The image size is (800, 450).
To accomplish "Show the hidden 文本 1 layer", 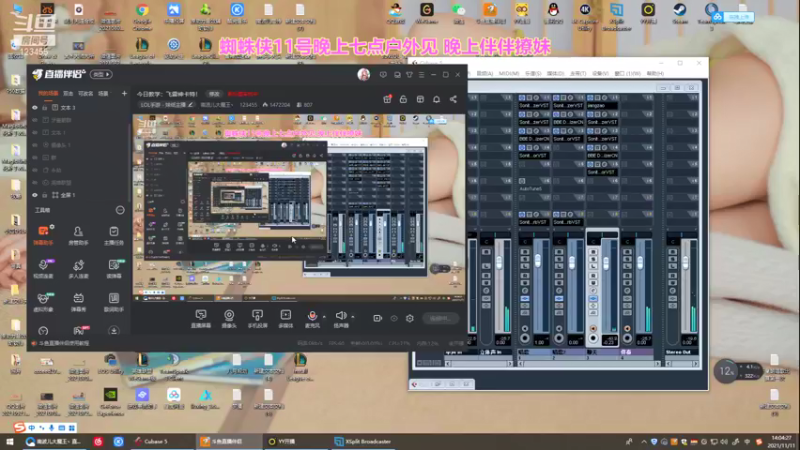I will point(35,133).
